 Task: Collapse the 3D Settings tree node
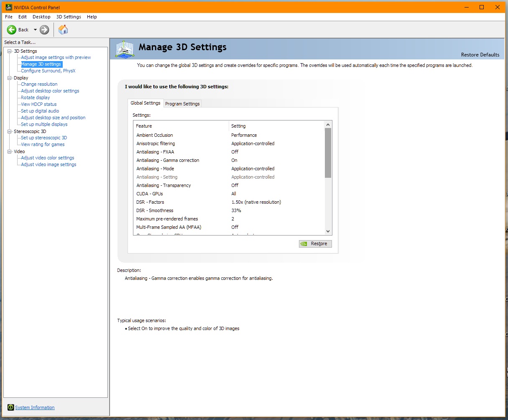pyautogui.click(x=10, y=51)
